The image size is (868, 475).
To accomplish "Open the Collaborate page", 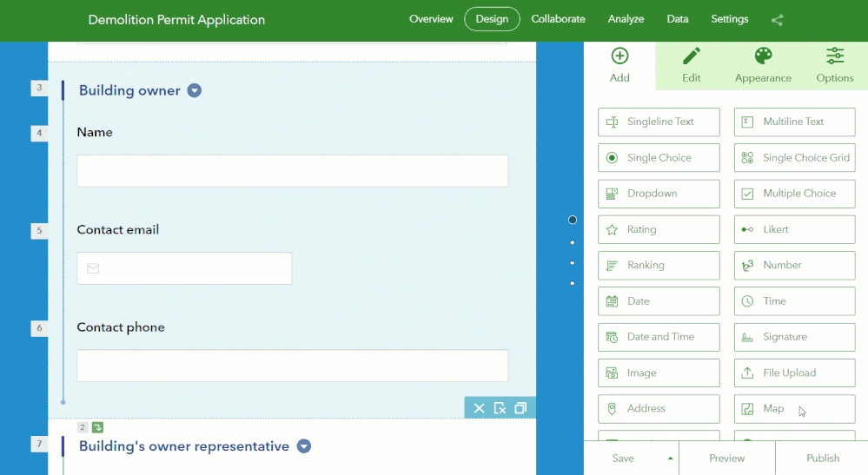I will point(558,19).
